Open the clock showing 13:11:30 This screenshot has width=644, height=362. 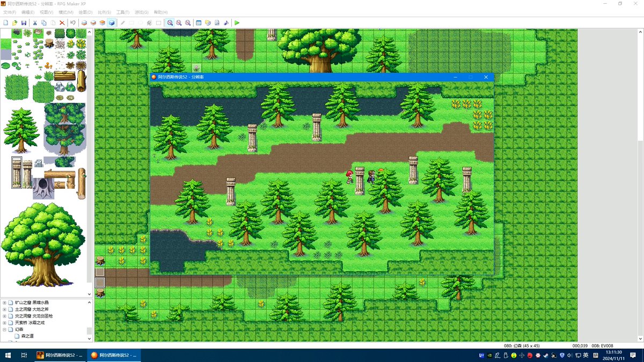tap(614, 355)
